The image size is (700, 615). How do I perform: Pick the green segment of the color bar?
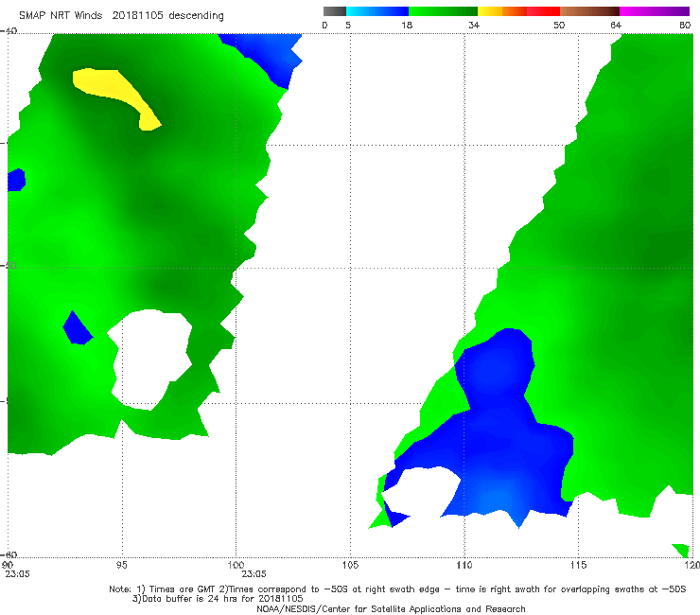[x=443, y=11]
